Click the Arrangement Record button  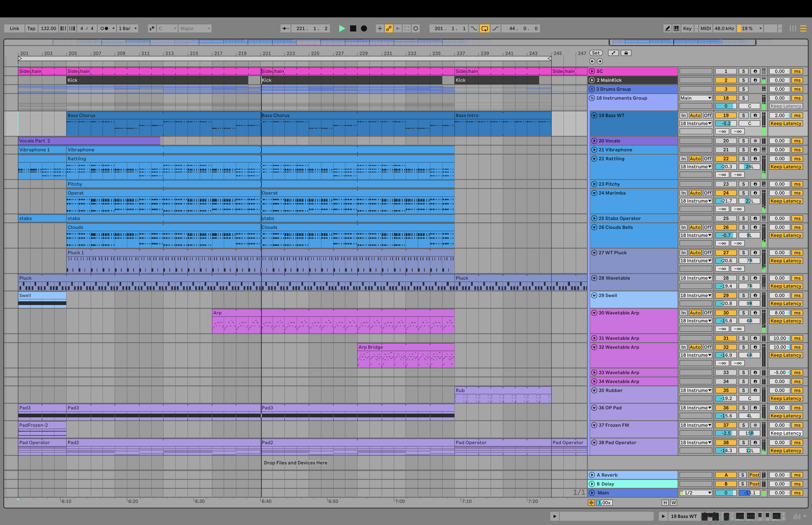(364, 29)
